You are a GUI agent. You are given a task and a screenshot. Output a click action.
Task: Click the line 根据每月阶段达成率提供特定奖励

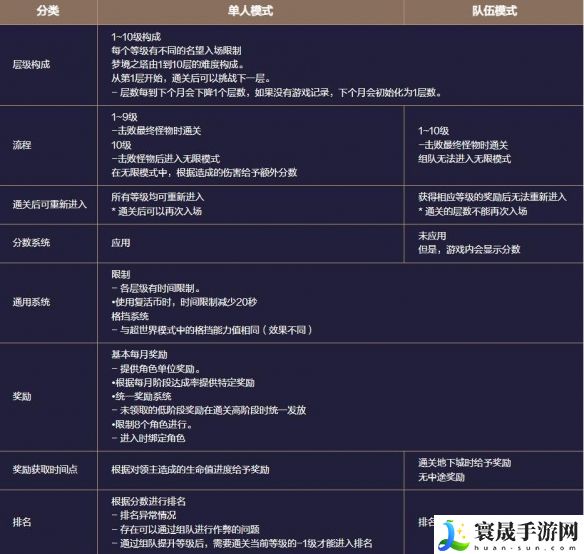tap(183, 383)
